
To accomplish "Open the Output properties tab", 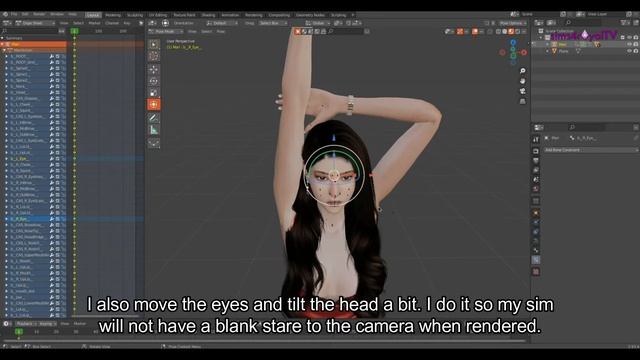I will 536,160.
